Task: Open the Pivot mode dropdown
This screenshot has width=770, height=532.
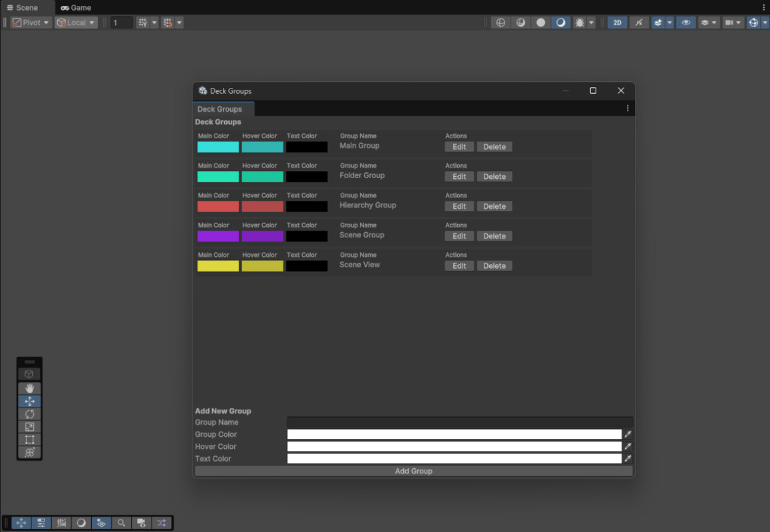Action: pos(30,22)
